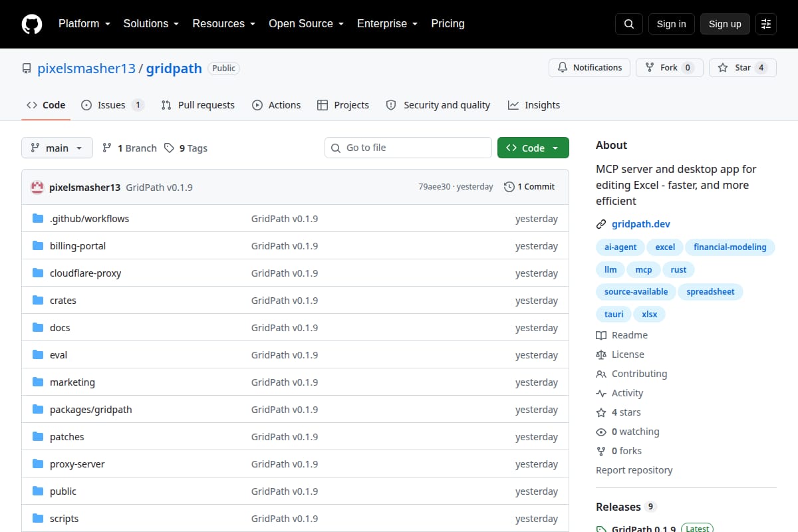
Task: Click the billing-portal folder icon
Action: (x=38, y=246)
